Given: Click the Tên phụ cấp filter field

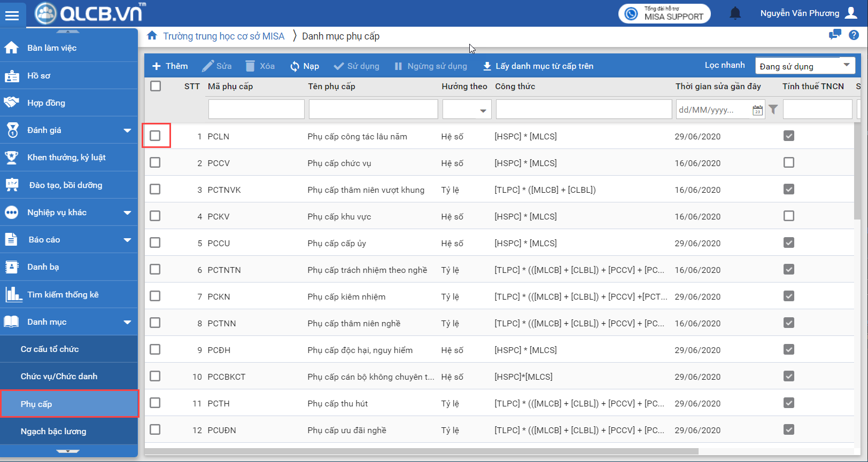Looking at the screenshot, I should [373, 109].
